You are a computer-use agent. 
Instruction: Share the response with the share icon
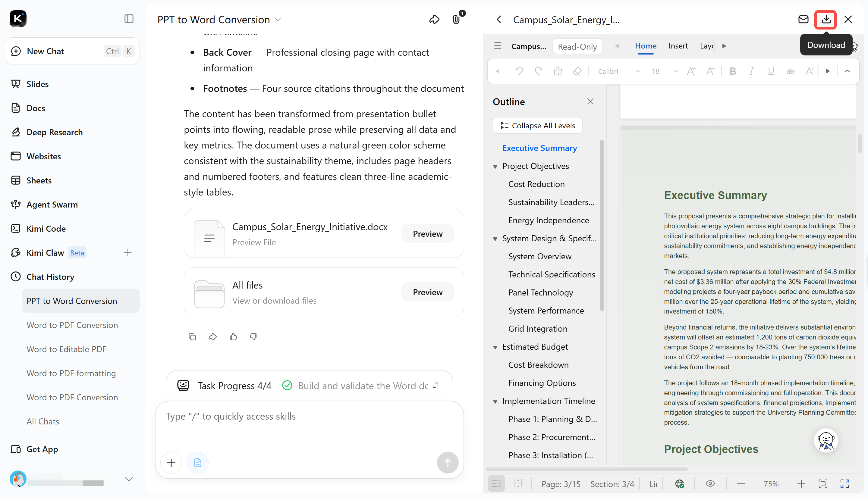click(212, 337)
